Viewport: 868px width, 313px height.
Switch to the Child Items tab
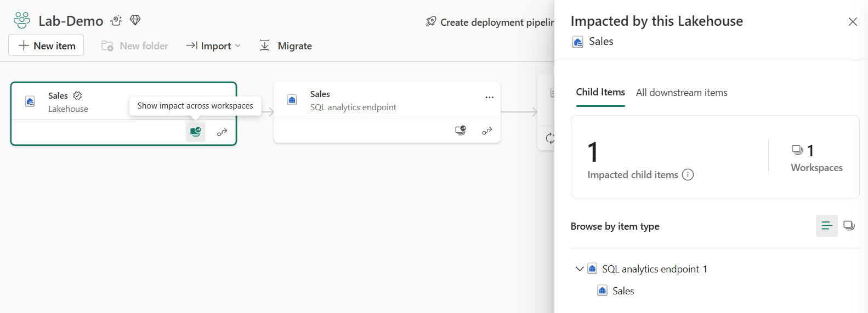[x=600, y=93]
